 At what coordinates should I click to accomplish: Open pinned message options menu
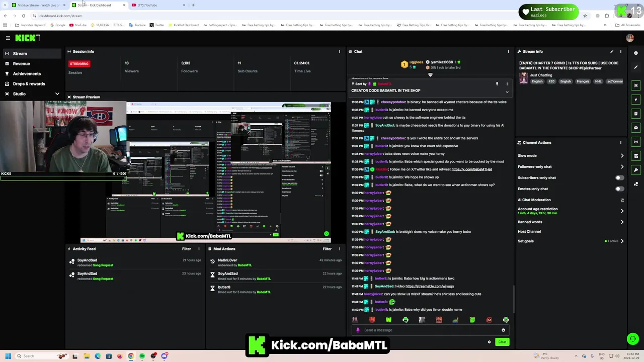(507, 84)
